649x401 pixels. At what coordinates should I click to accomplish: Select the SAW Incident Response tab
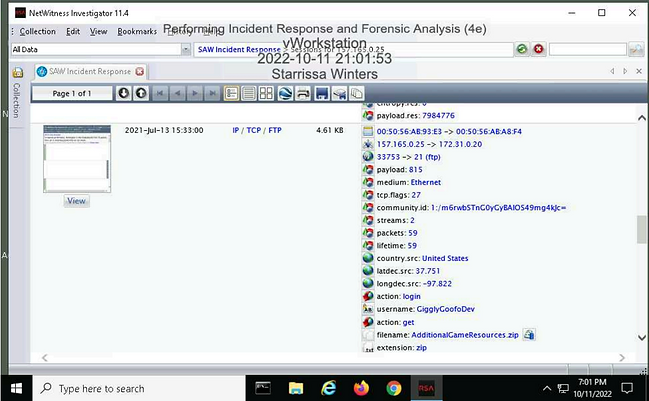coord(90,71)
